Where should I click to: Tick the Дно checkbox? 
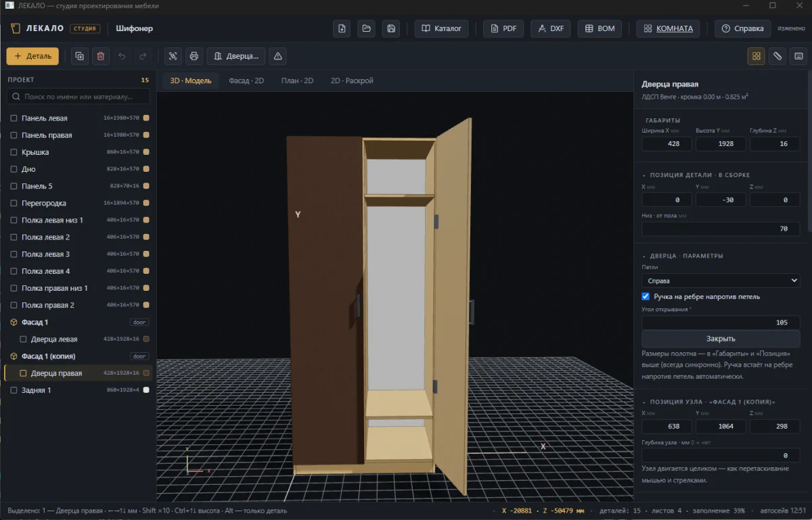click(x=14, y=169)
